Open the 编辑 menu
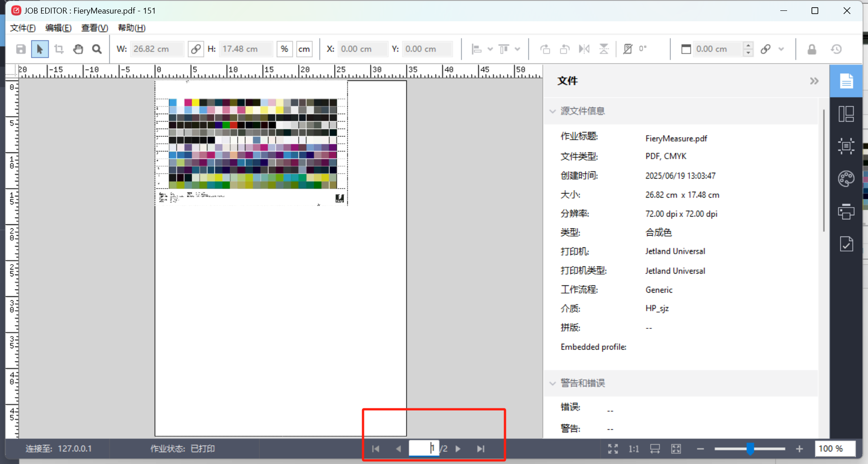Screen dimensions: 868x464 pos(58,28)
